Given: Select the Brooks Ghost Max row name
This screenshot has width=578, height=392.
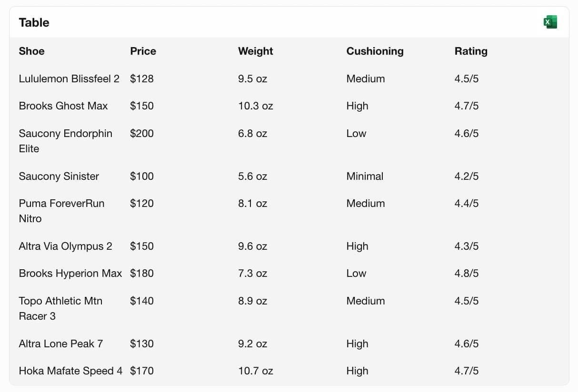Looking at the screenshot, I should click(63, 106).
